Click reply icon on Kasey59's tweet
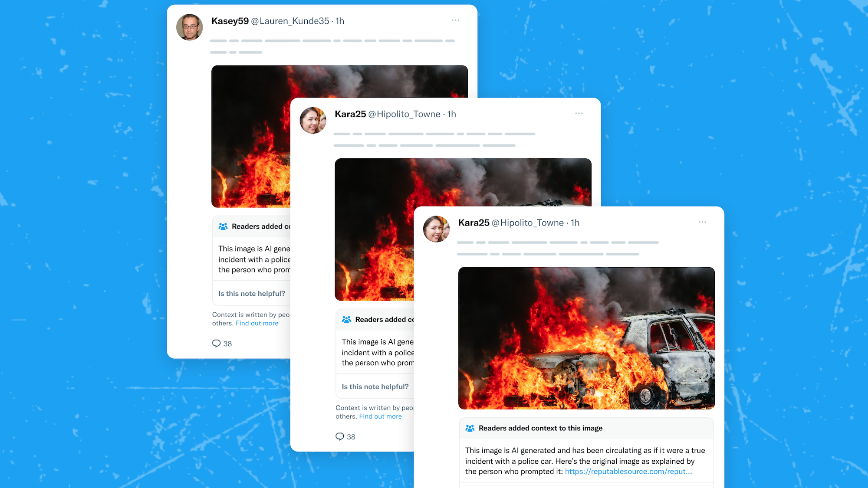 point(216,344)
